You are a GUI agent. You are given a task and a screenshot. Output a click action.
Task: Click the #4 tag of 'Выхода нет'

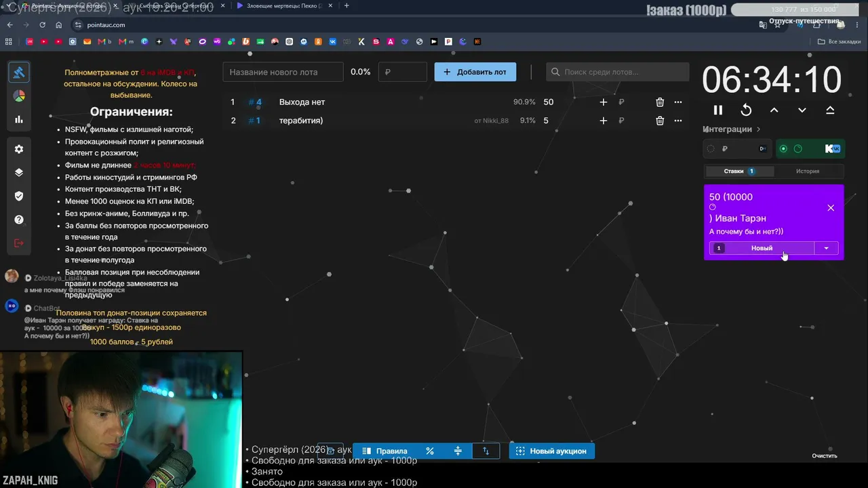pyautogui.click(x=255, y=102)
